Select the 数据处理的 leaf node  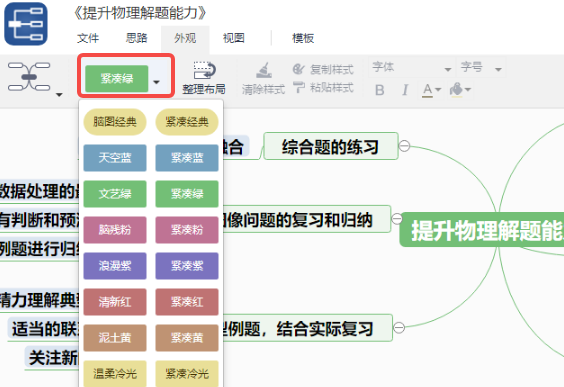tap(39, 191)
